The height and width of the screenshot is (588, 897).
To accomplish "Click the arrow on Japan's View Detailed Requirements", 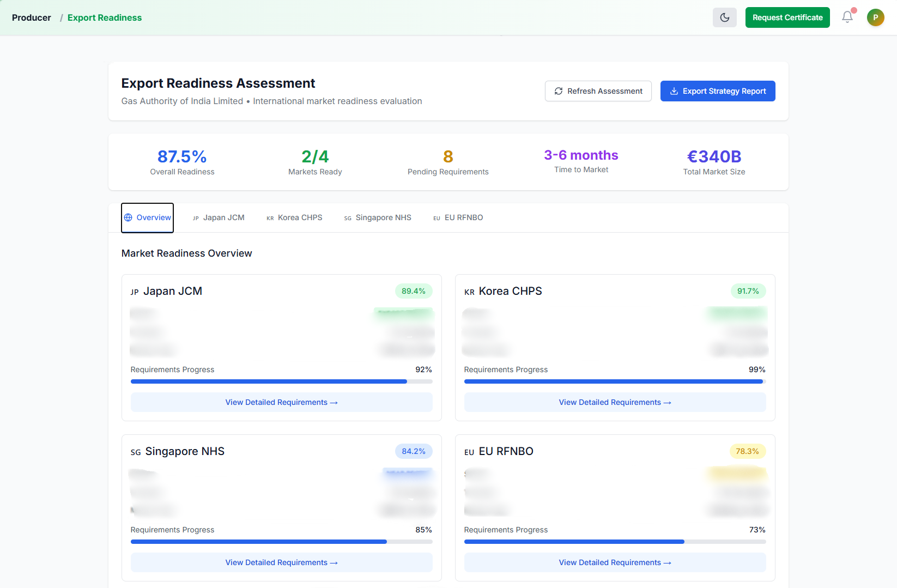I will (x=334, y=402).
